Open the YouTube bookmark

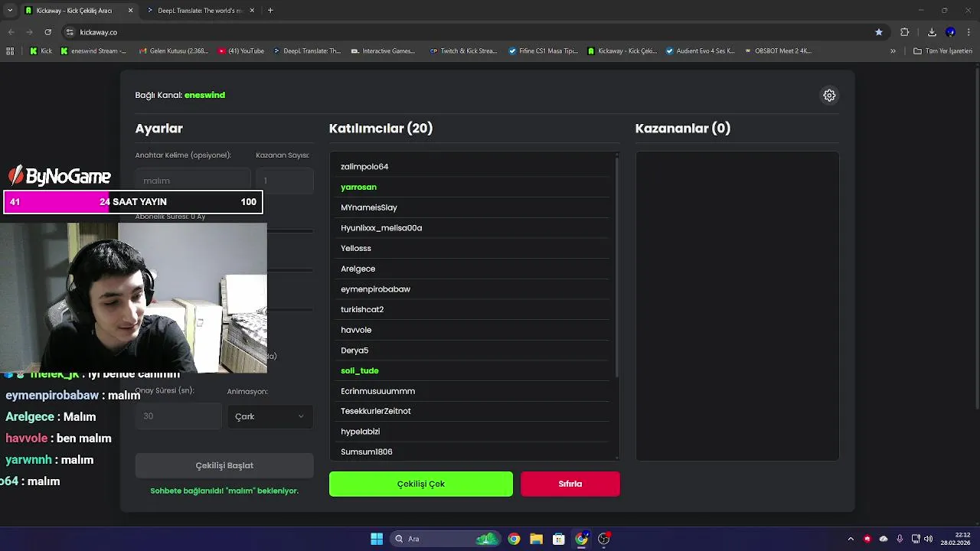(x=241, y=51)
